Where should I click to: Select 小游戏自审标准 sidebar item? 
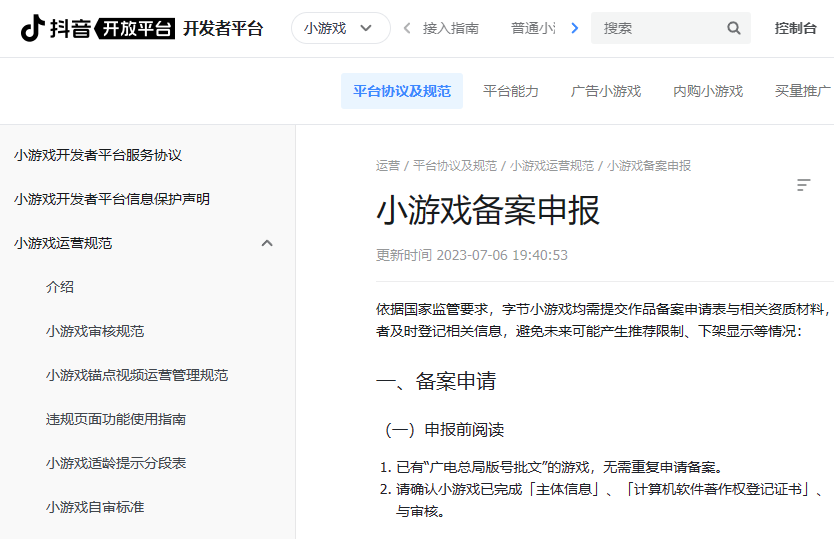click(x=95, y=507)
